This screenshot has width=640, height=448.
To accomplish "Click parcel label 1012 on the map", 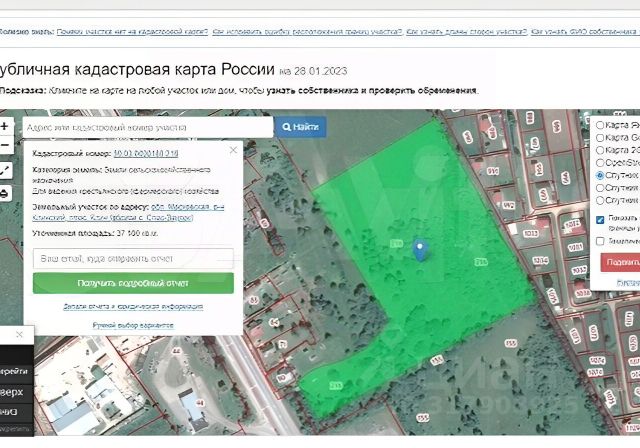I will [x=573, y=224].
